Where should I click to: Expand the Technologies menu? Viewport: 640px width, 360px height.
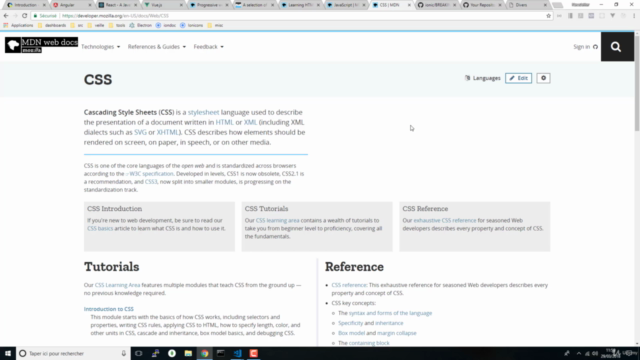[x=100, y=47]
